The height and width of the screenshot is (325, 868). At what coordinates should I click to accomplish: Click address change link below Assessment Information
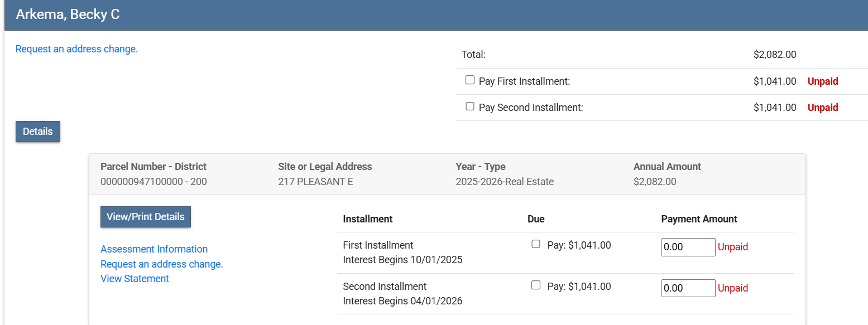click(x=161, y=264)
